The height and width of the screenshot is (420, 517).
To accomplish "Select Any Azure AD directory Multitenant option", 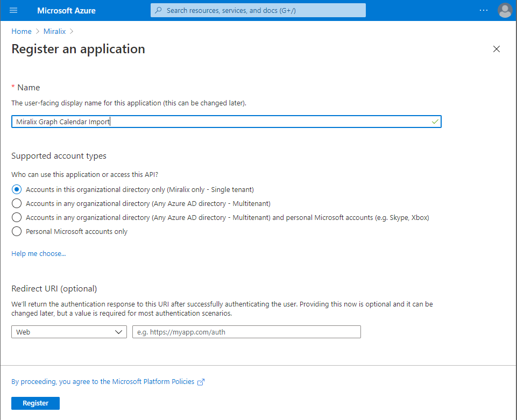I will [x=17, y=203].
